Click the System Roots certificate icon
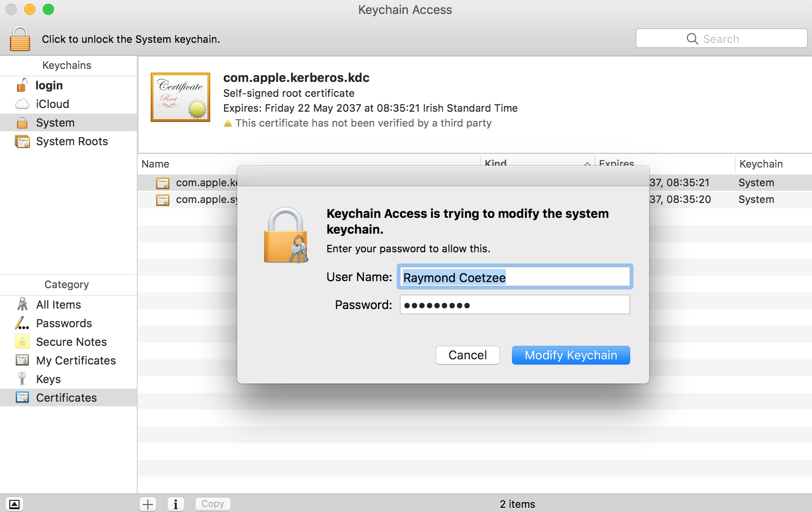This screenshot has height=512, width=812. (22, 141)
